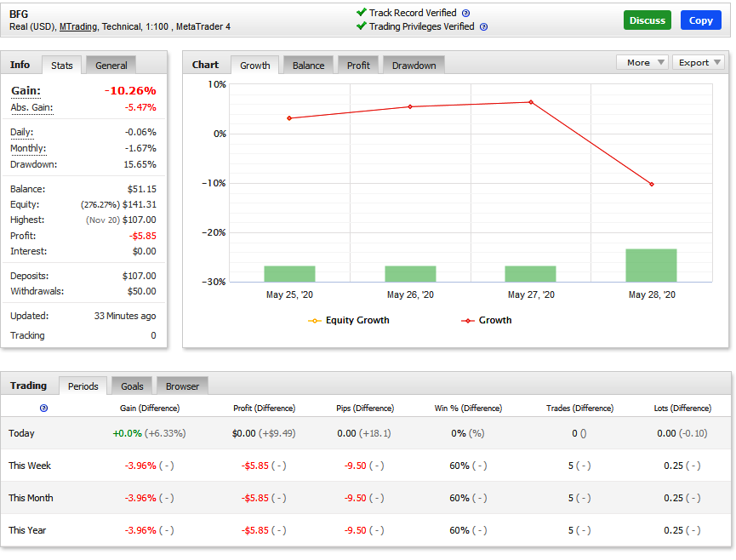Click the Profit (Difference) column header
736x560 pixels.
(x=265, y=409)
